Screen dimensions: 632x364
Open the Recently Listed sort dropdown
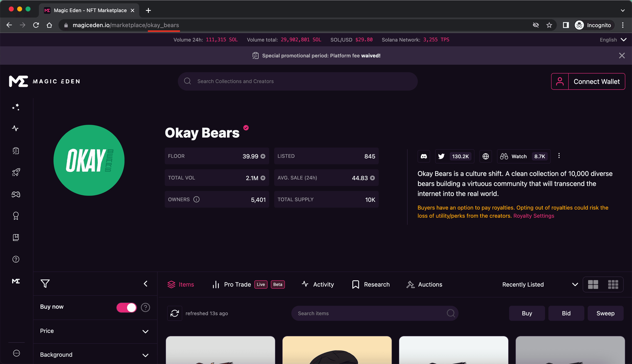point(540,284)
